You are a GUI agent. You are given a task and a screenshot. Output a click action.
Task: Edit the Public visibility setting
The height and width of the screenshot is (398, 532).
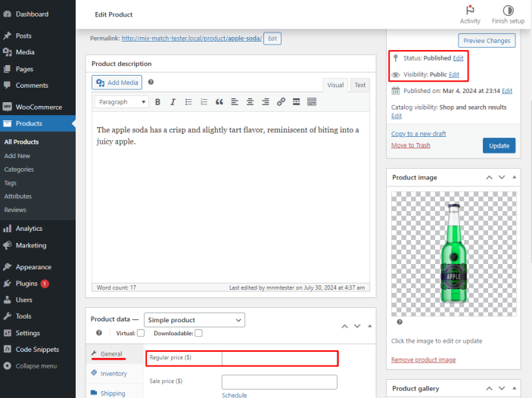pos(454,75)
